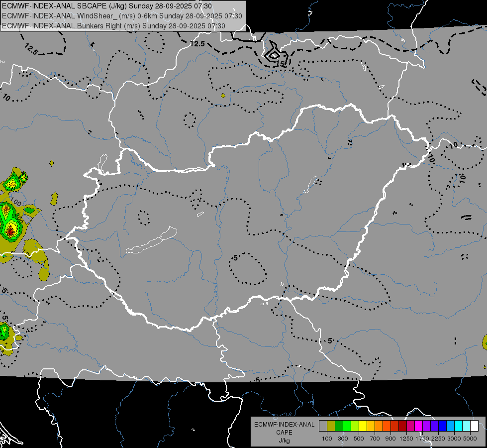The width and height of the screenshot is (487, 448).
Task: Click the J/kg unit label in legend
Action: point(284,441)
